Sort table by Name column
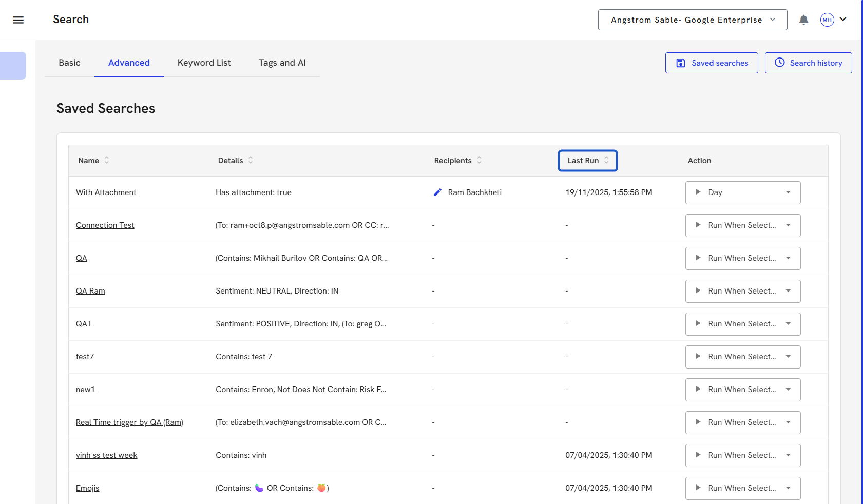This screenshot has height=504, width=863. (106, 161)
